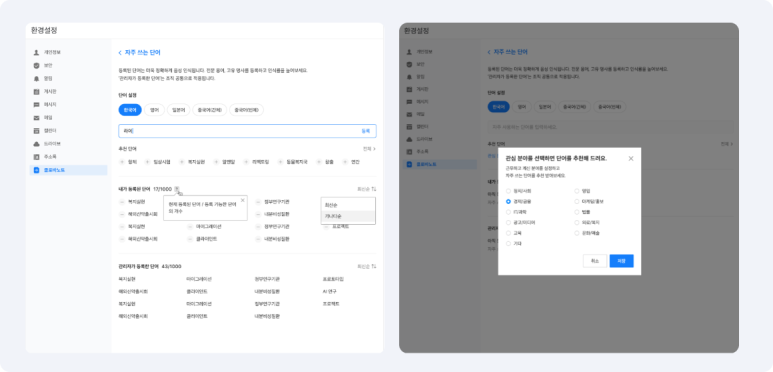The width and height of the screenshot is (773, 372).
Task: Add recommended word 복지실현 with its plus
Action: pos(181,162)
